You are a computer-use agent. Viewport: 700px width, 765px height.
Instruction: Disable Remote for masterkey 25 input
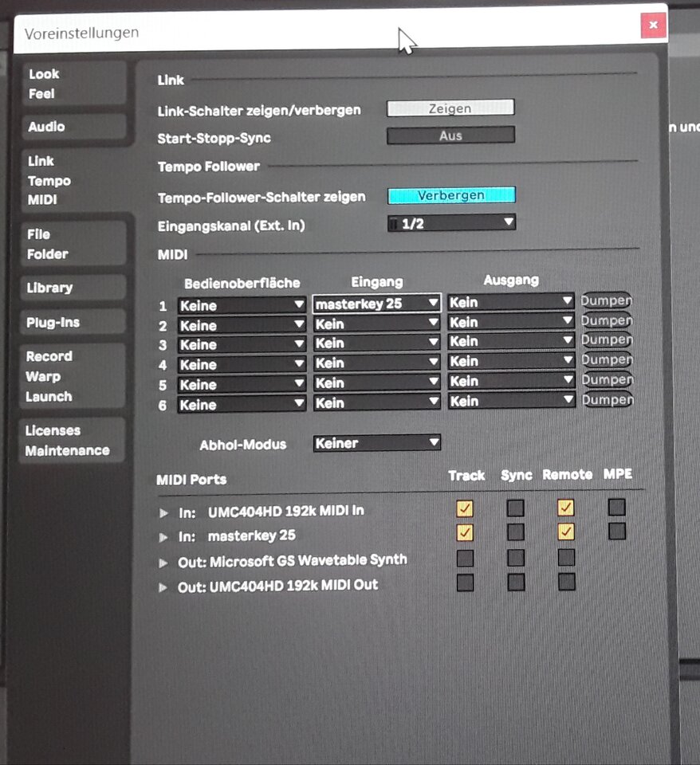coord(566,532)
